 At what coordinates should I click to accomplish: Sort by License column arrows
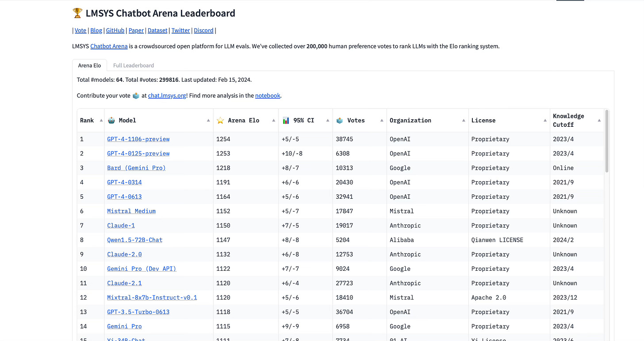coord(545,121)
